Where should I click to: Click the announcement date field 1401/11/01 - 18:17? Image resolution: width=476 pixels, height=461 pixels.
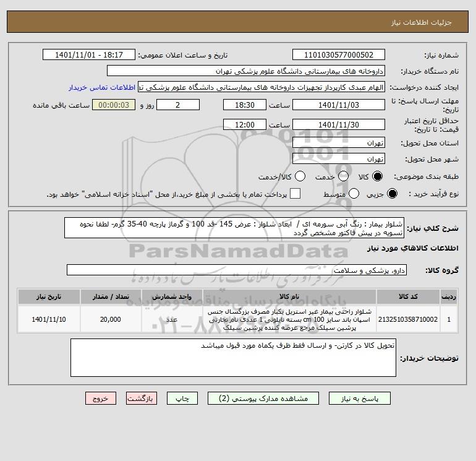pos(89,54)
